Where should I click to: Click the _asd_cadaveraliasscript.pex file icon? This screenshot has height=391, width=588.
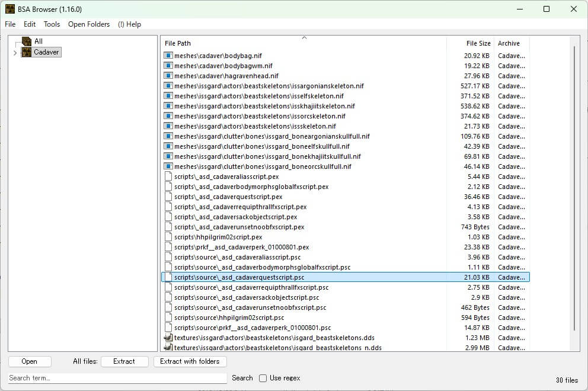(x=168, y=177)
